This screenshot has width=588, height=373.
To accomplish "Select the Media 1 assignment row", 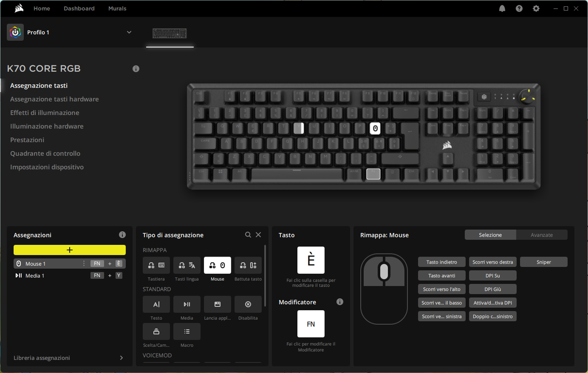I will pos(70,276).
